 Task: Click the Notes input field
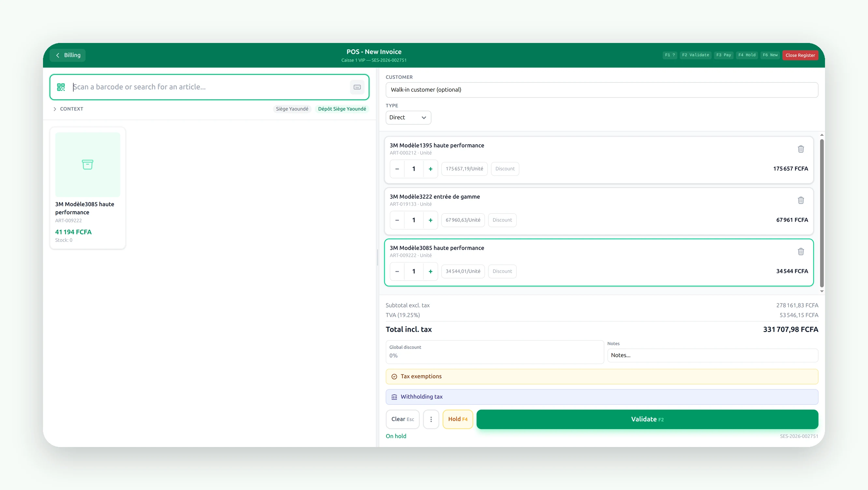pyautogui.click(x=713, y=355)
